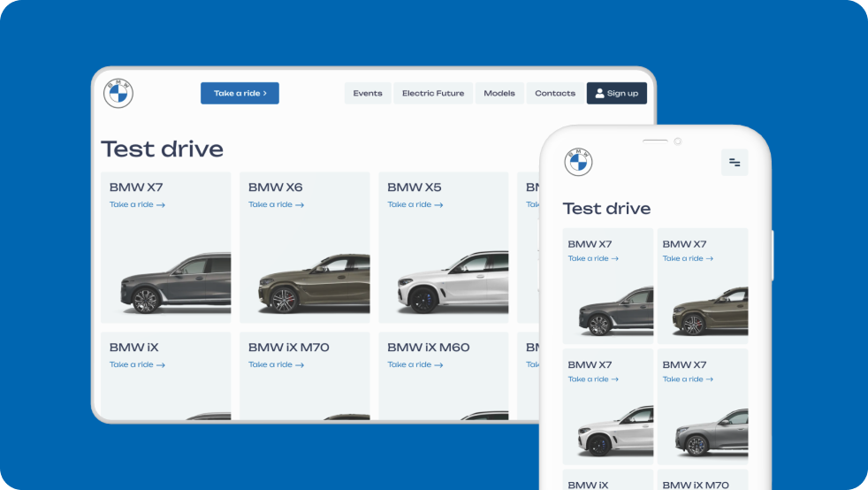Image resolution: width=868 pixels, height=490 pixels.
Task: Click the Test drive heading on the tablet
Action: click(162, 149)
